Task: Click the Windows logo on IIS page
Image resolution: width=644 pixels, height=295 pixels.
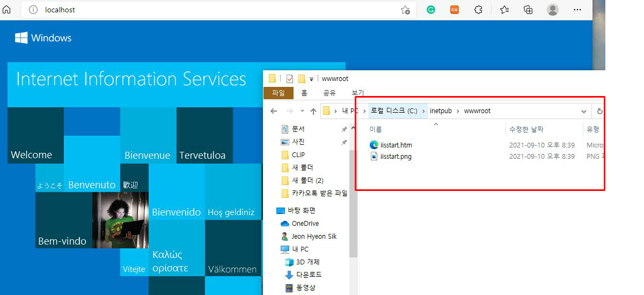Action: [21, 38]
